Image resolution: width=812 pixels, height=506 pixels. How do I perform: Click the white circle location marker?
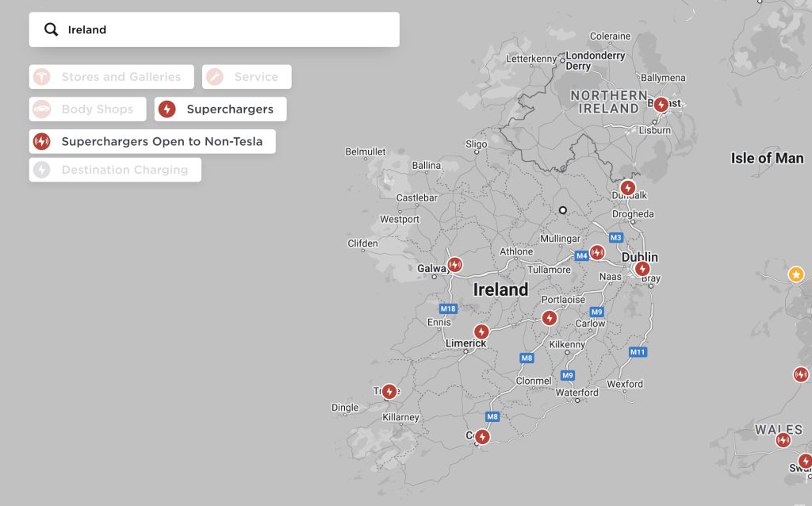coord(563,210)
